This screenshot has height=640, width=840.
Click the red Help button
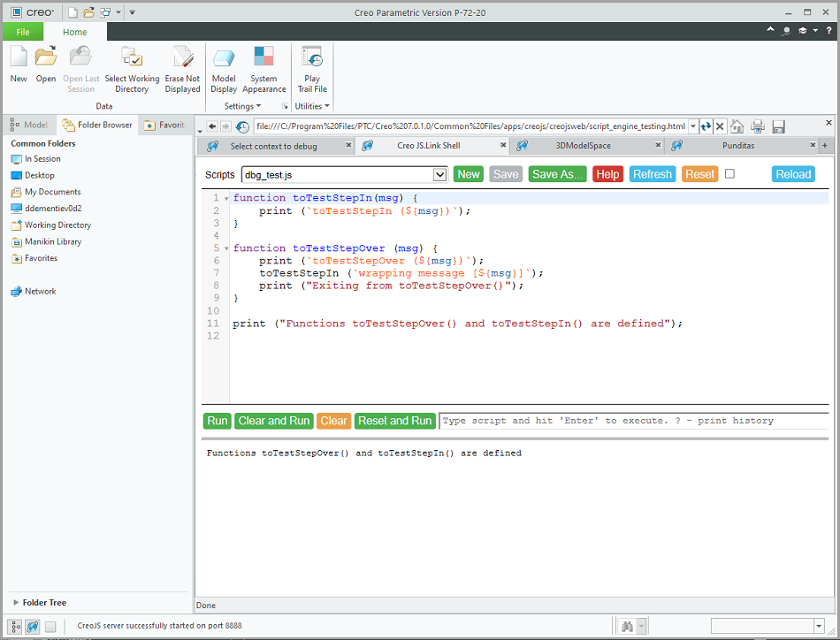coord(607,174)
